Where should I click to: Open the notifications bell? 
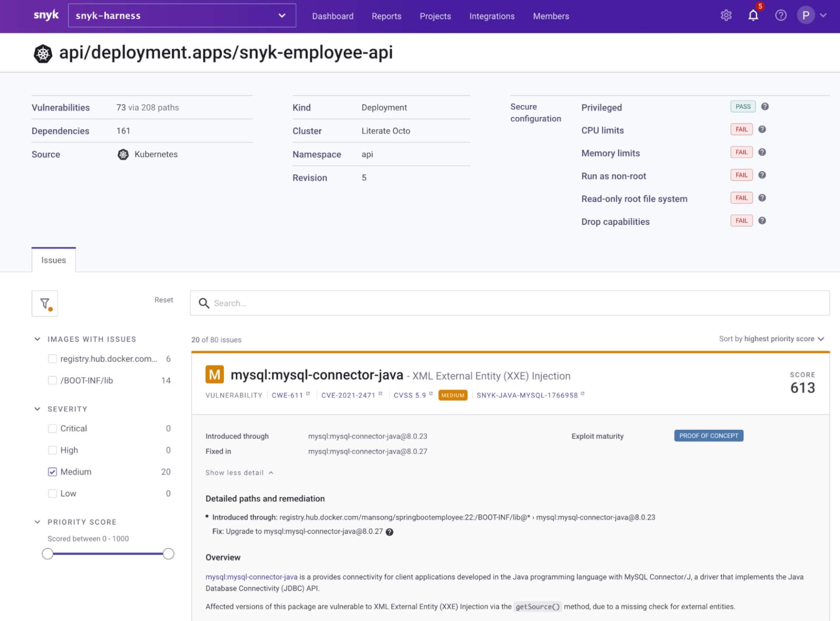click(753, 16)
